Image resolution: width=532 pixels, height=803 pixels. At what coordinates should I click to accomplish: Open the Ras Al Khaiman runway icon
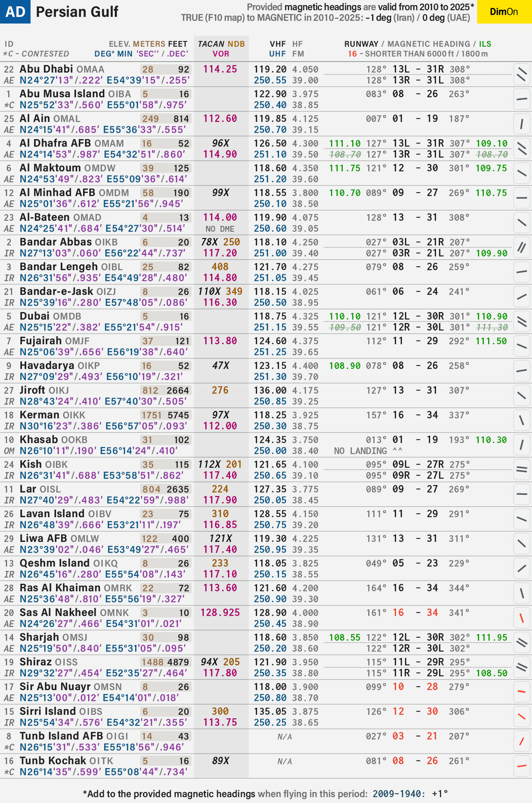(x=522, y=593)
